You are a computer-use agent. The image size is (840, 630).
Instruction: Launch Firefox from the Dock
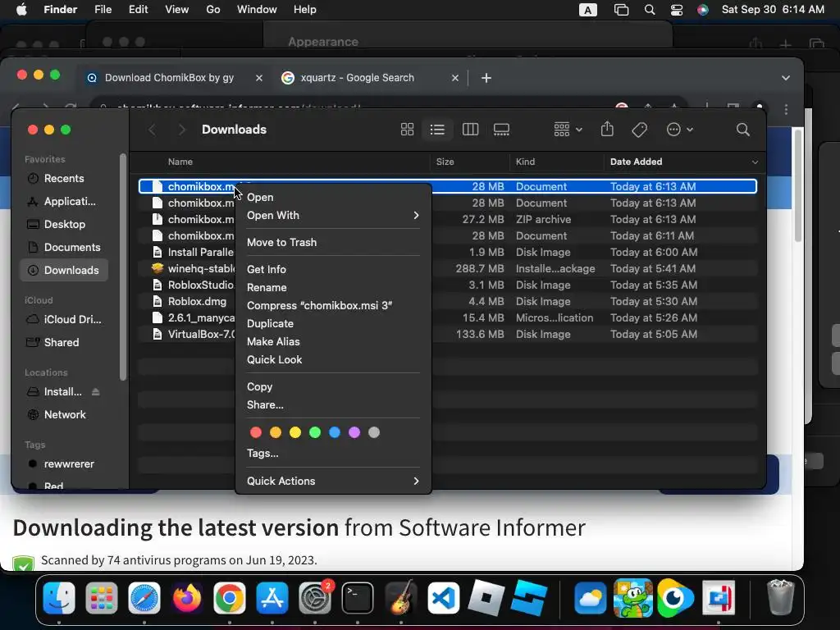pos(187,598)
